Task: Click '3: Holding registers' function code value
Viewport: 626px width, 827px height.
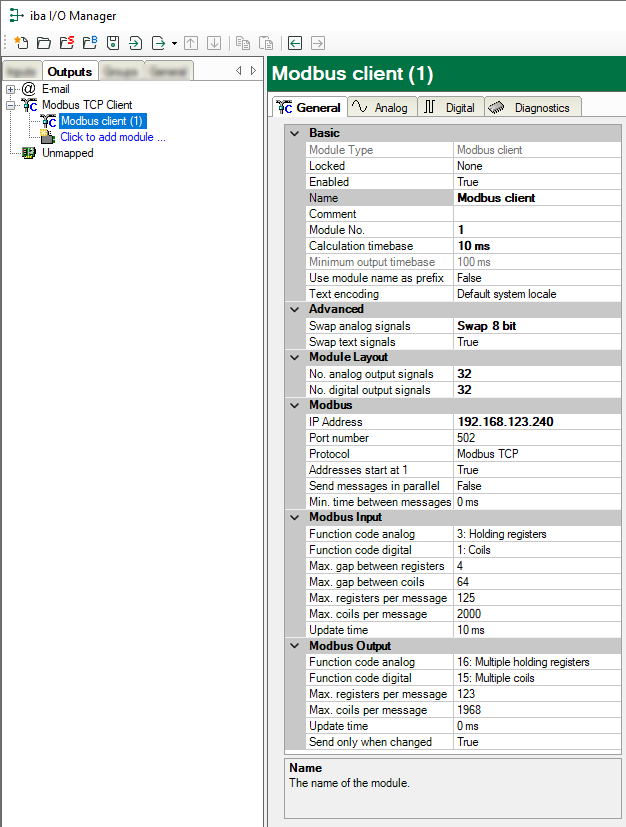Action: point(537,534)
